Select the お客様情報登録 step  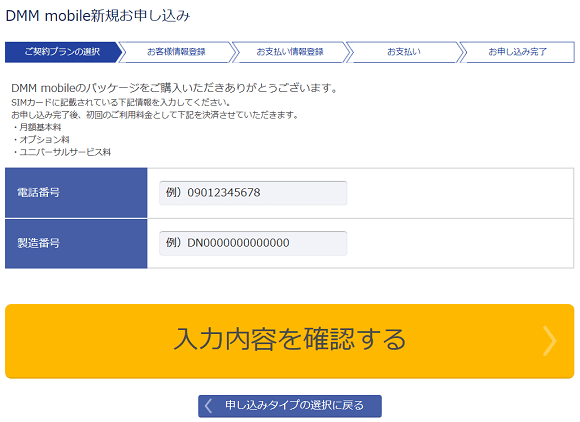click(176, 52)
